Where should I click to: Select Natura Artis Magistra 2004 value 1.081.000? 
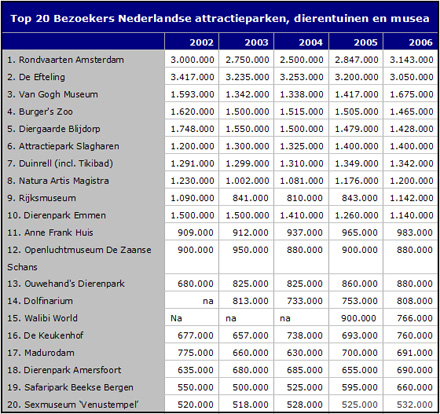coord(302,181)
